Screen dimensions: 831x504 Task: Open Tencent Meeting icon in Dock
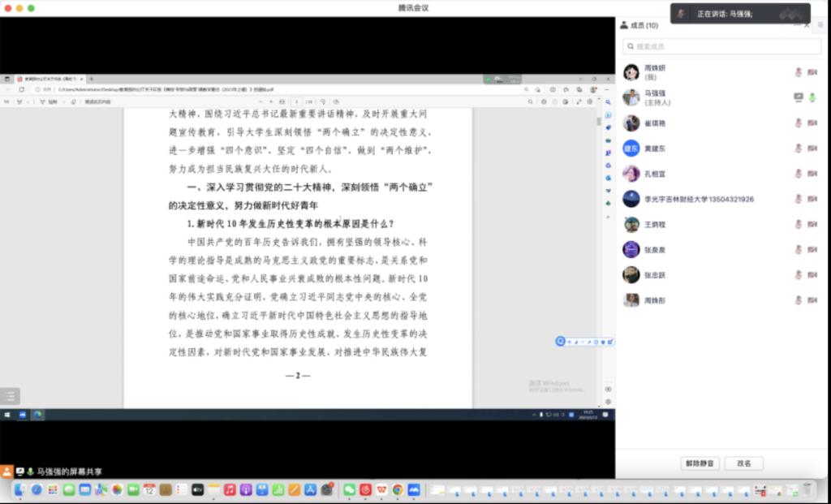pyautogui.click(x=414, y=490)
